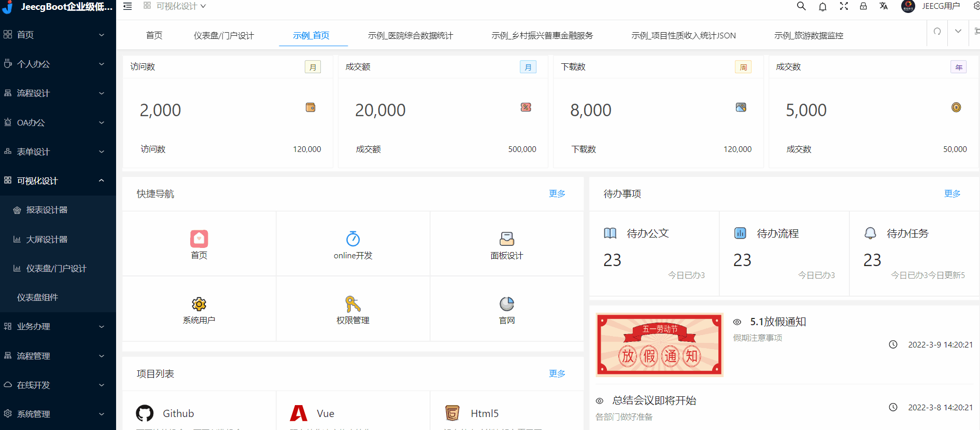The width and height of the screenshot is (980, 430).
Task: Open 仪表盘组件 submenu item
Action: pyautogui.click(x=58, y=297)
